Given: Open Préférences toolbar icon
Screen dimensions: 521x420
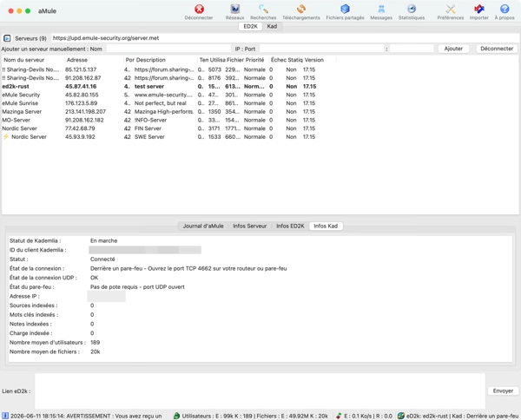Looking at the screenshot, I should [x=450, y=9].
